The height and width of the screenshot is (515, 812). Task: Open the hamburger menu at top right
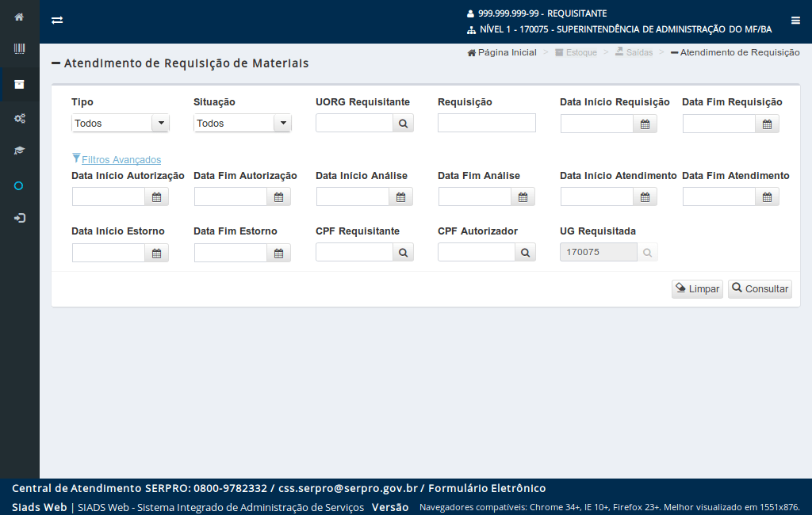(795, 20)
